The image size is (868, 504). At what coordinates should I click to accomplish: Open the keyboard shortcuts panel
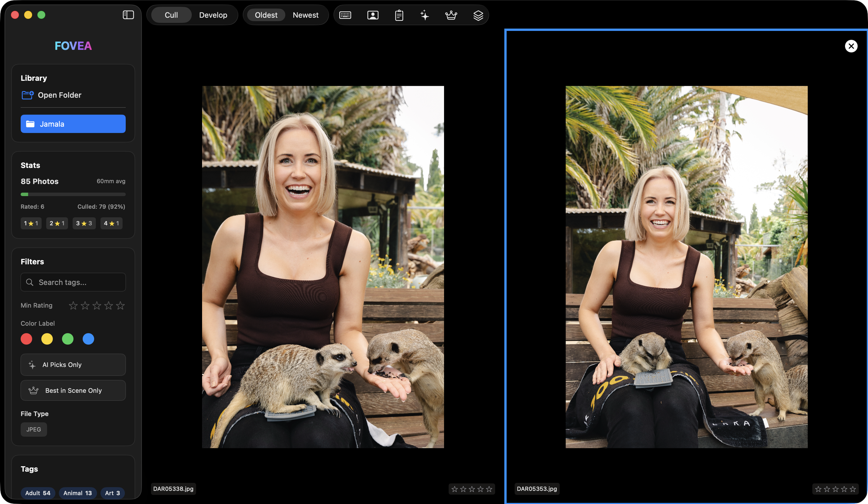[345, 15]
